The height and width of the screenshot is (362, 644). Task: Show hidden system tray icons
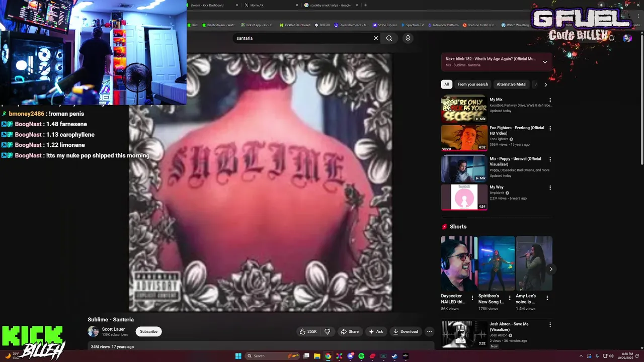coord(581,356)
